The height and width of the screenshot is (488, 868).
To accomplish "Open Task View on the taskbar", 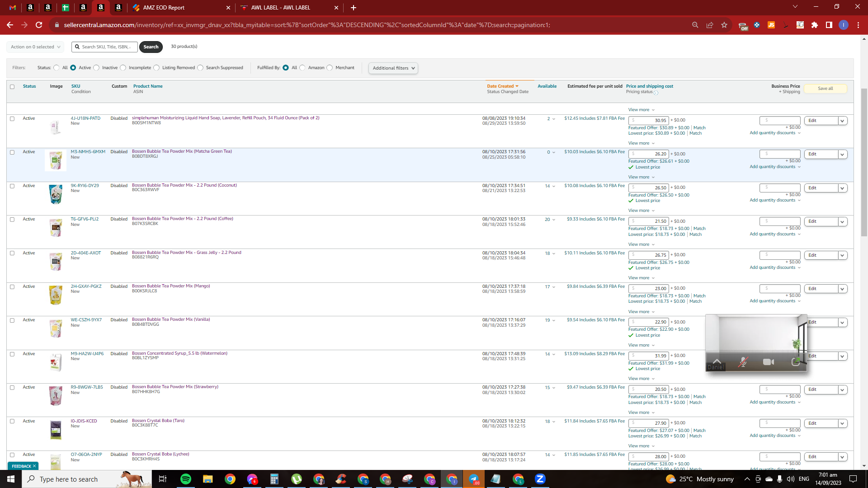I will [x=163, y=479].
